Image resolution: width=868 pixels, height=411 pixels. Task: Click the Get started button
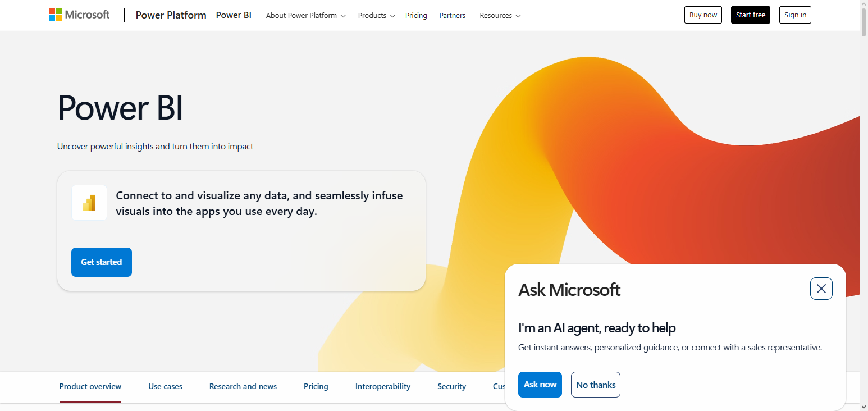(101, 262)
